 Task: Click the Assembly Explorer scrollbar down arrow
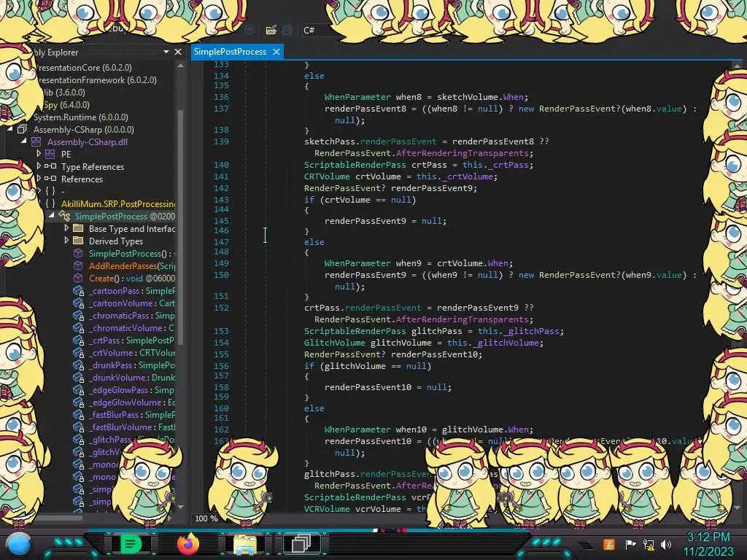click(180, 507)
